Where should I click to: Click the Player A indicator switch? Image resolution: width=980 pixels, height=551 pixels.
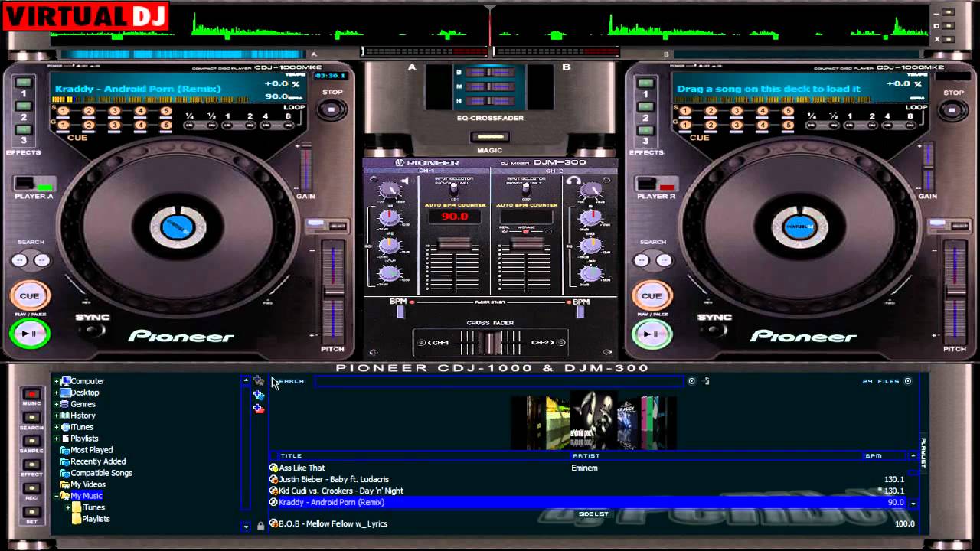34,184
